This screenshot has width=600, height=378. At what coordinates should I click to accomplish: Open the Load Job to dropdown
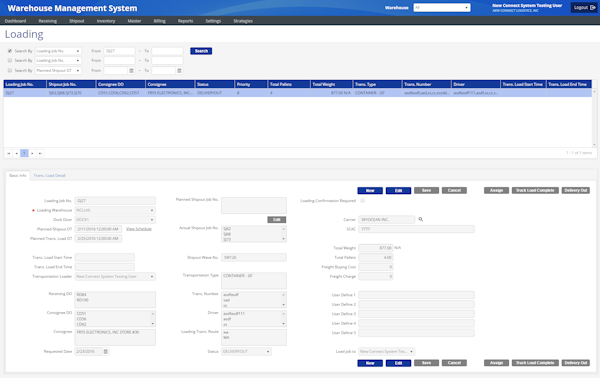click(x=386, y=351)
